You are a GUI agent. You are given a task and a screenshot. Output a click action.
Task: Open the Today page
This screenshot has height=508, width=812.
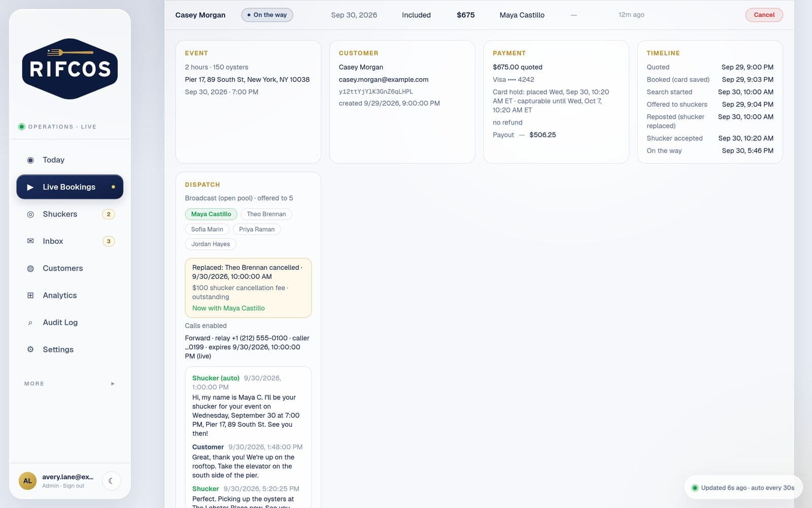[x=70, y=160]
